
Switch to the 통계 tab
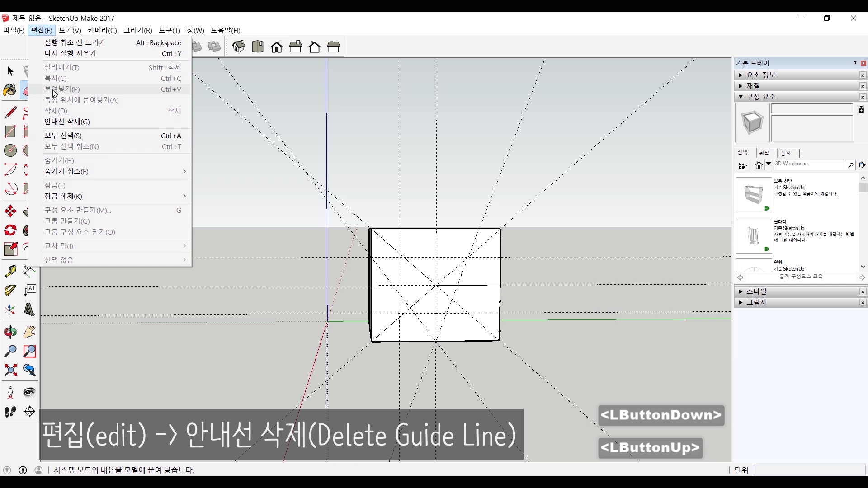[x=786, y=153]
